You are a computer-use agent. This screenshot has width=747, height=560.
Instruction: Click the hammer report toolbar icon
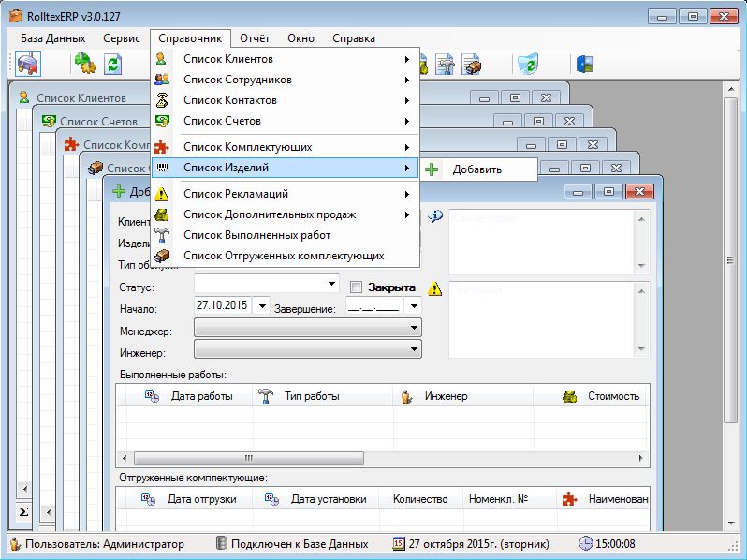[445, 64]
